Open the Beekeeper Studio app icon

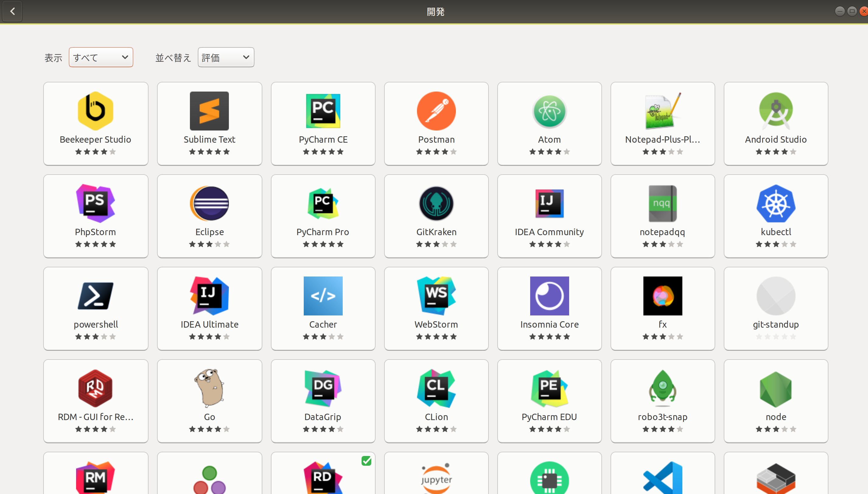coord(95,111)
